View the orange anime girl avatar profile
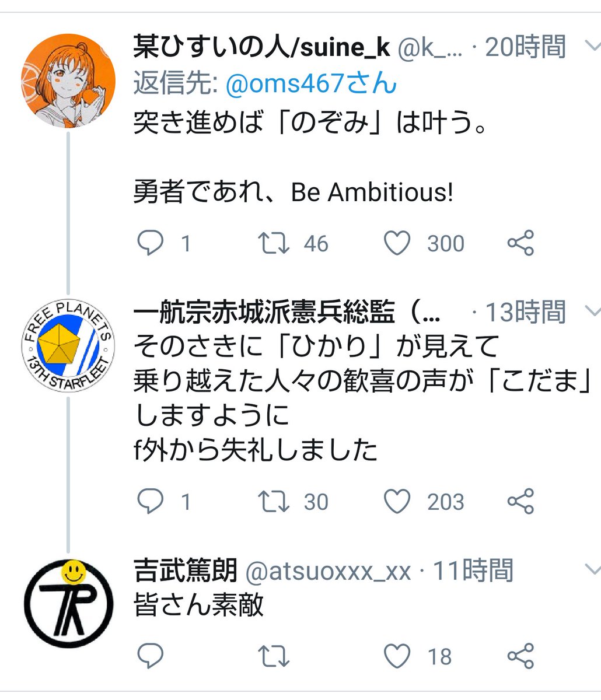This screenshot has height=700, width=601. point(68,80)
